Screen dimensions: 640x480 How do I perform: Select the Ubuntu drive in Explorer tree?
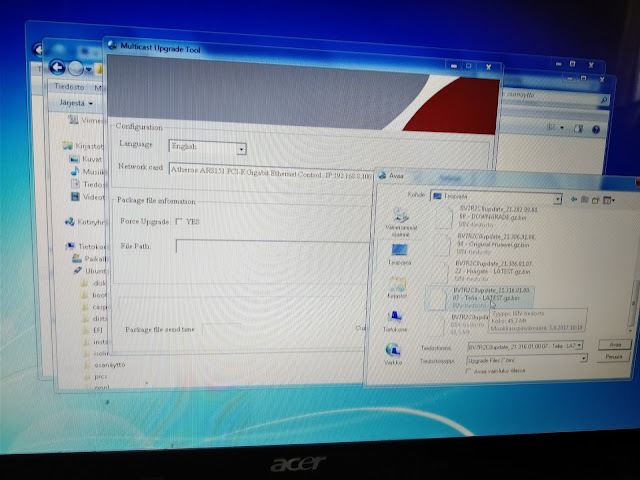[89, 271]
